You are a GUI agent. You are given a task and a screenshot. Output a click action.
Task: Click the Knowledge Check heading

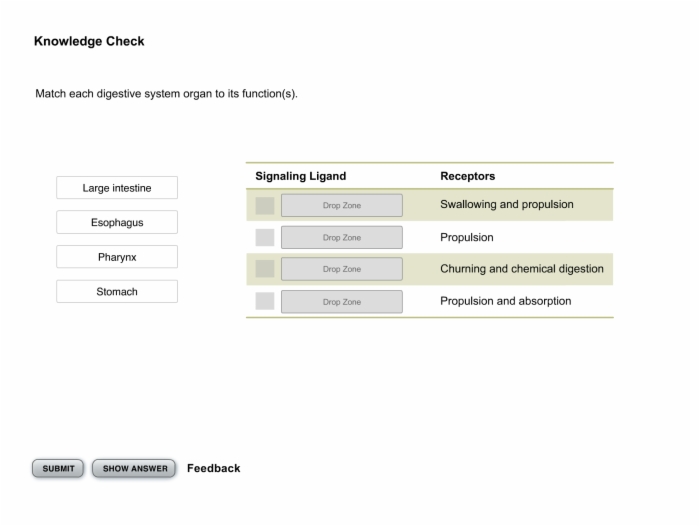coord(89,41)
